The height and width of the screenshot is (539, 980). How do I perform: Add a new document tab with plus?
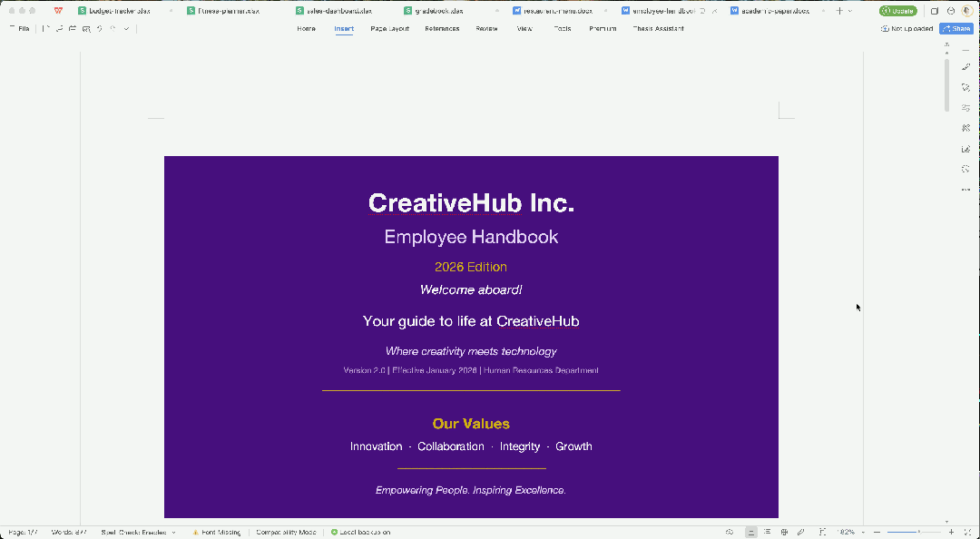point(839,11)
